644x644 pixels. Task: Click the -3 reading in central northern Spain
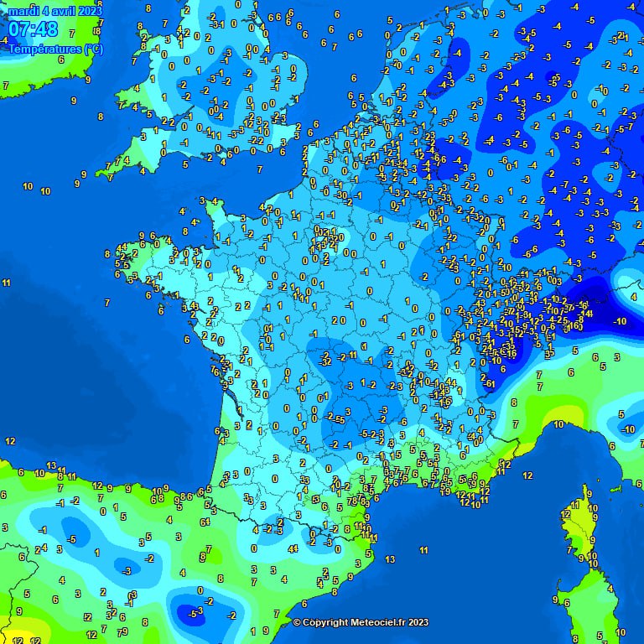pos(127,570)
